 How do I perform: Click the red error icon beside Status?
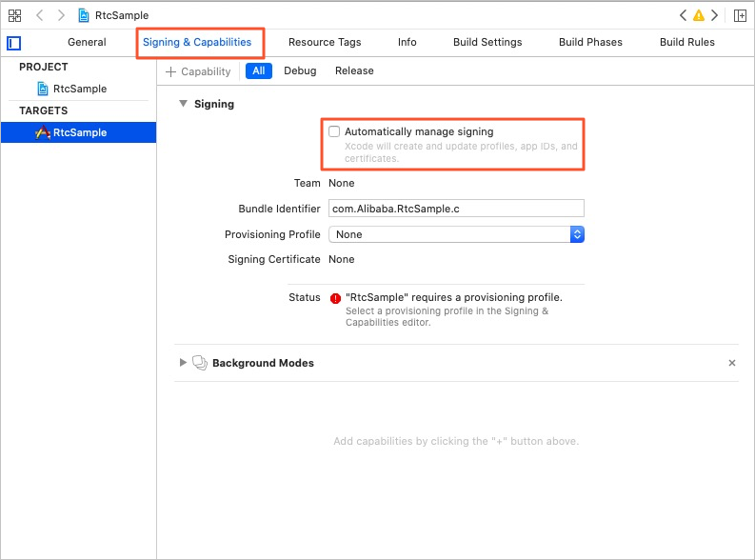[335, 298]
